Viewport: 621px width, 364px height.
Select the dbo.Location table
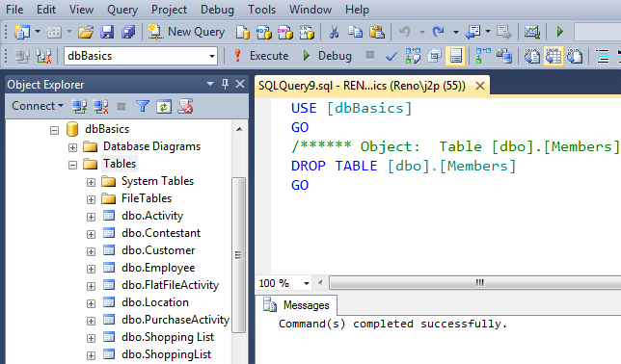(155, 302)
